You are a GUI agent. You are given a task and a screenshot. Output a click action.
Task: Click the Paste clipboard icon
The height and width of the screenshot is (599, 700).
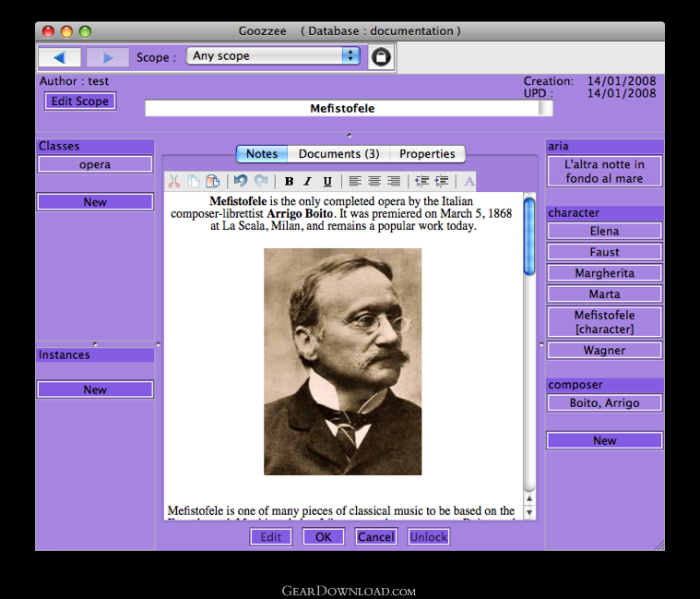point(213,181)
